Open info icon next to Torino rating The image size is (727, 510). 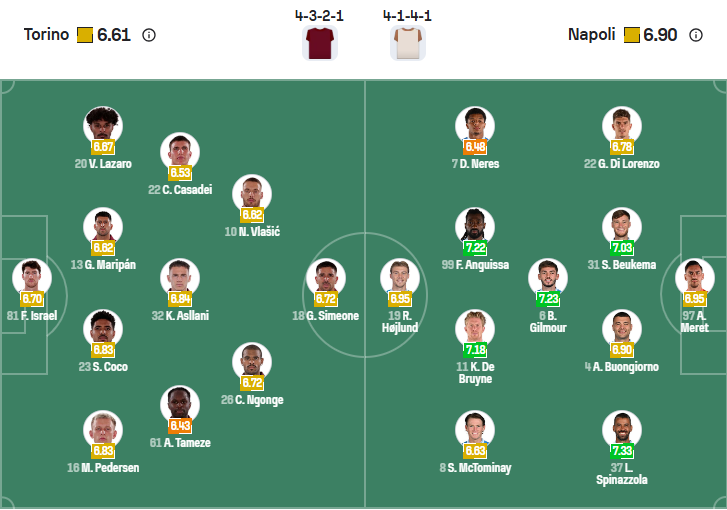[149, 35]
